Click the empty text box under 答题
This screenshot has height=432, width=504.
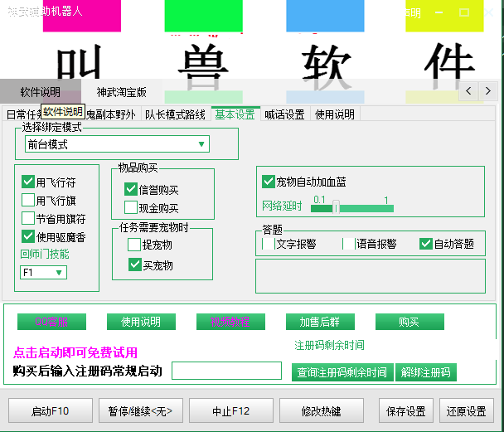tap(371, 276)
